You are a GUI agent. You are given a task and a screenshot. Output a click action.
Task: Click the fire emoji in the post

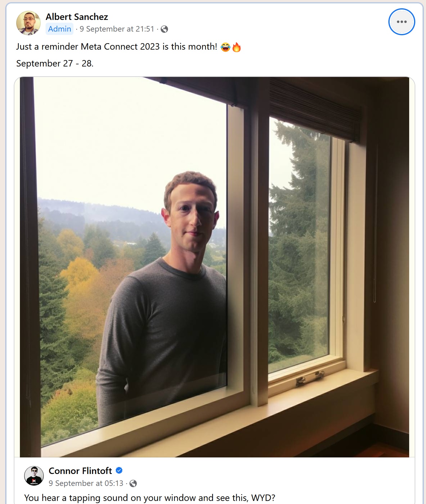pos(237,47)
